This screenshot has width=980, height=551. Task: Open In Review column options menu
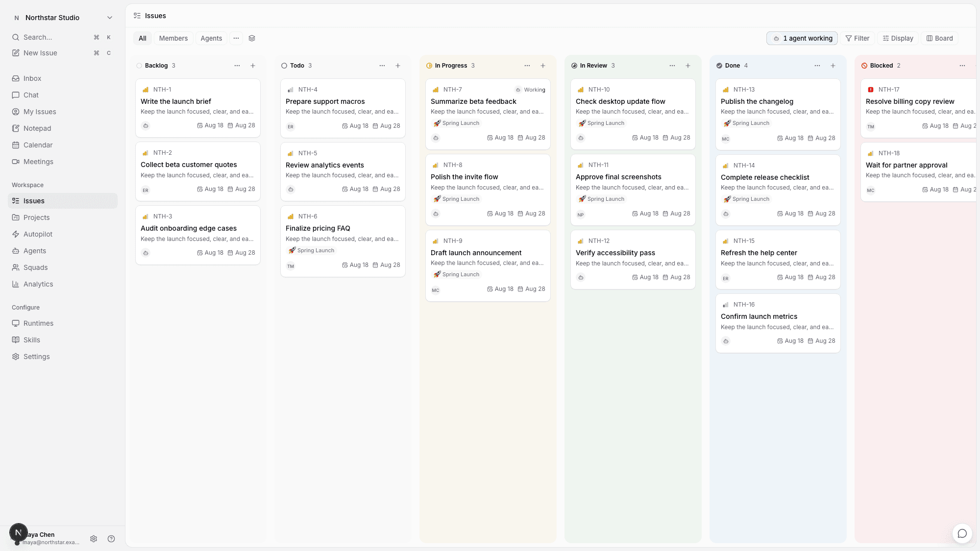[672, 66]
